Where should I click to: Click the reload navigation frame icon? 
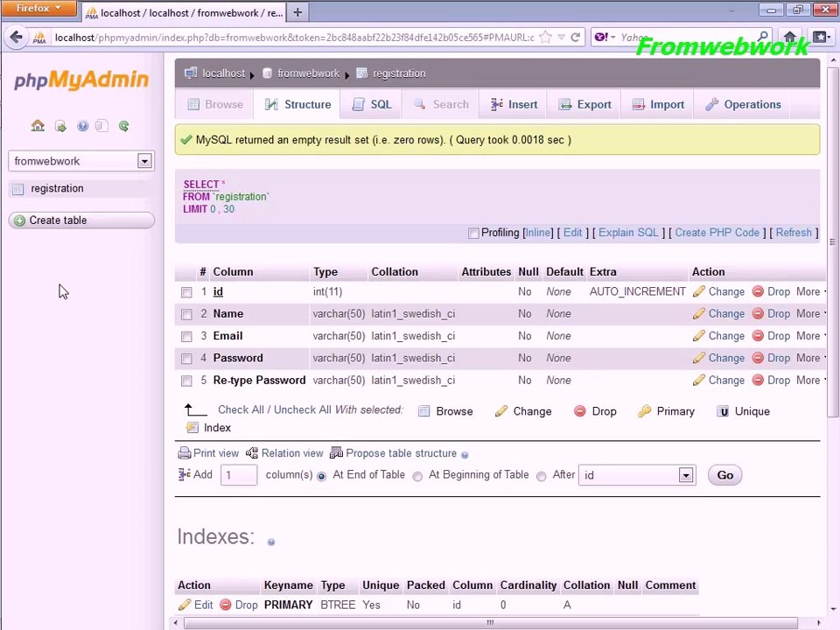coord(123,126)
